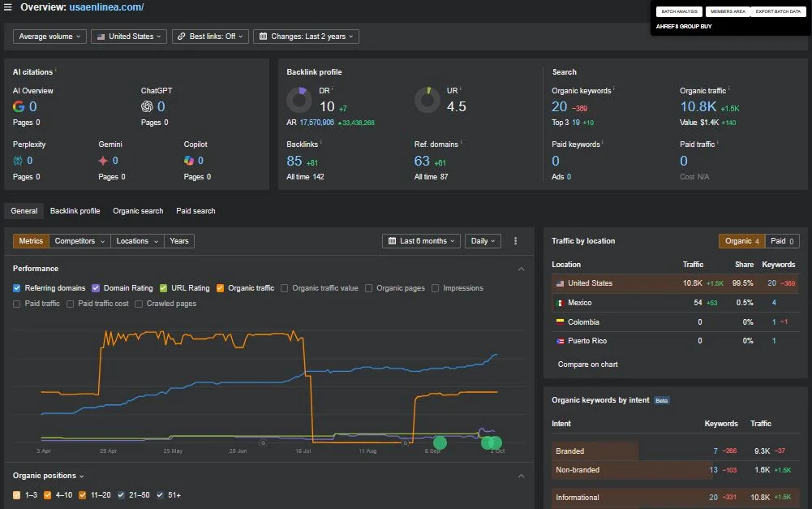Click the Members Area button
Image resolution: width=812 pixels, height=509 pixels.
pos(728,11)
